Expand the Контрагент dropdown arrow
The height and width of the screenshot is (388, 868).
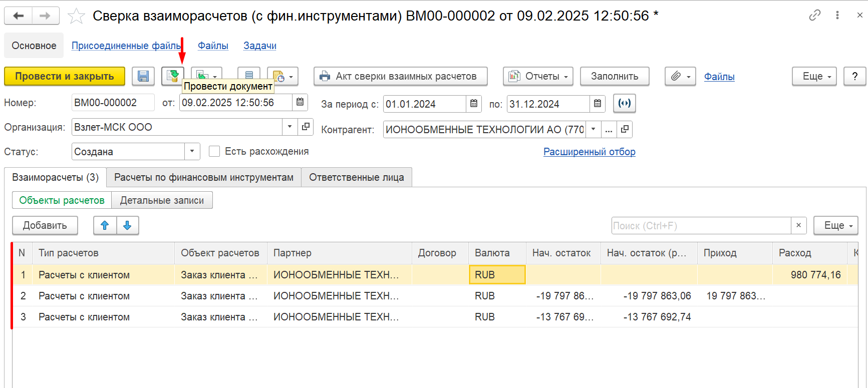click(594, 129)
